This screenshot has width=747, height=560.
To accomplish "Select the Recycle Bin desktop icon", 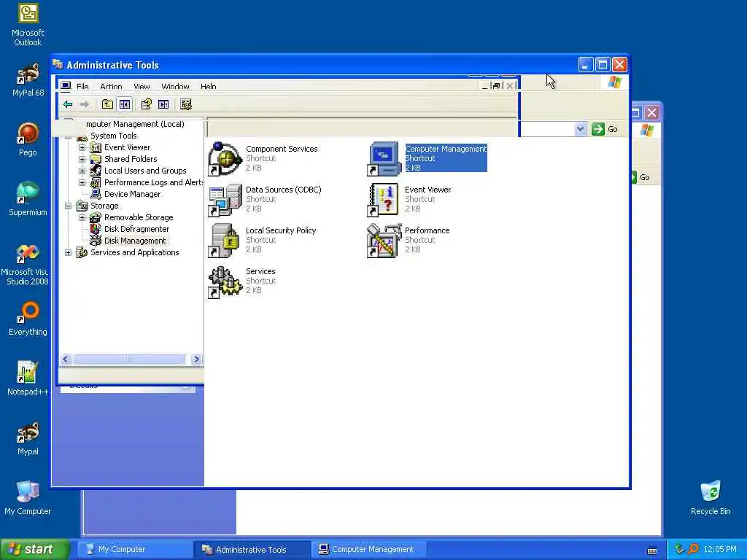I will pyautogui.click(x=711, y=498).
